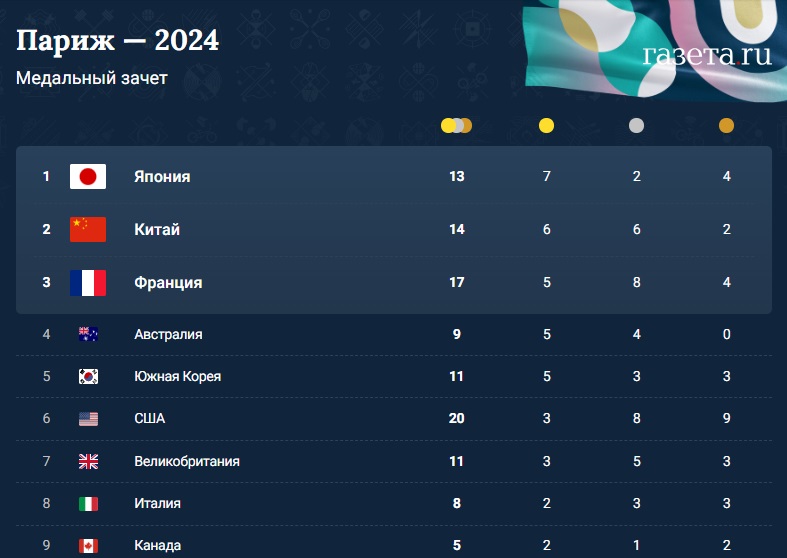Click the Париж — 2024 heading
Screen dimensions: 787x558
tap(117, 40)
